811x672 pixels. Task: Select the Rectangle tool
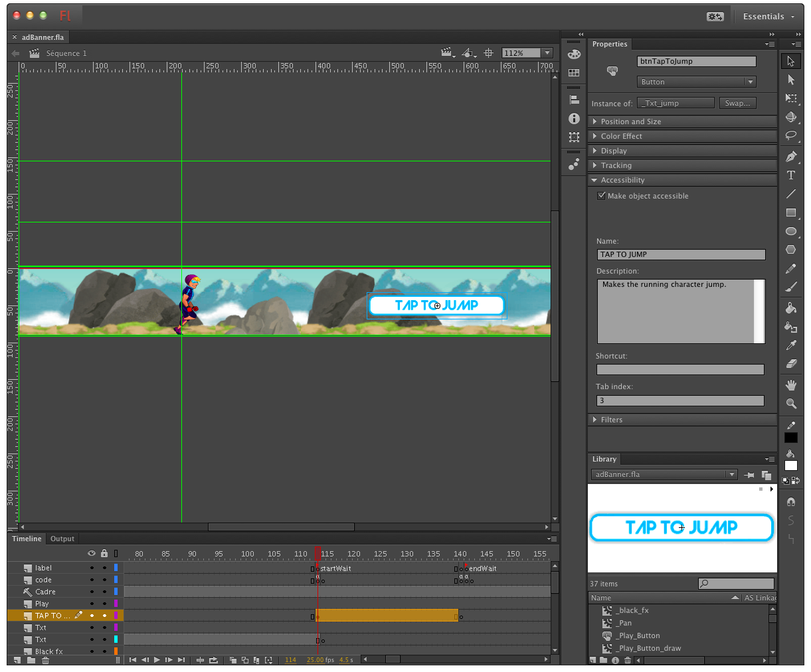click(x=790, y=212)
